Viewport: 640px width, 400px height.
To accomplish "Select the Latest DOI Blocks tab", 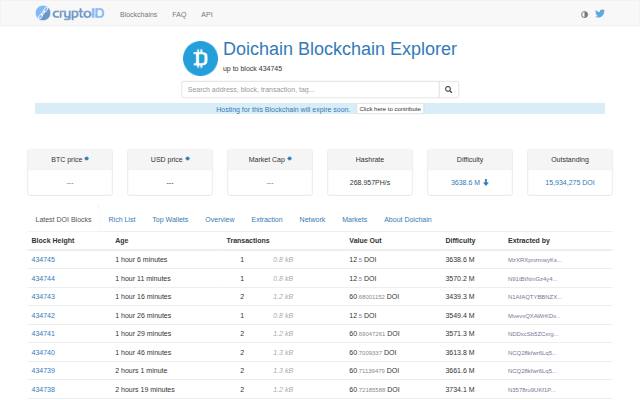I will pyautogui.click(x=63, y=220).
